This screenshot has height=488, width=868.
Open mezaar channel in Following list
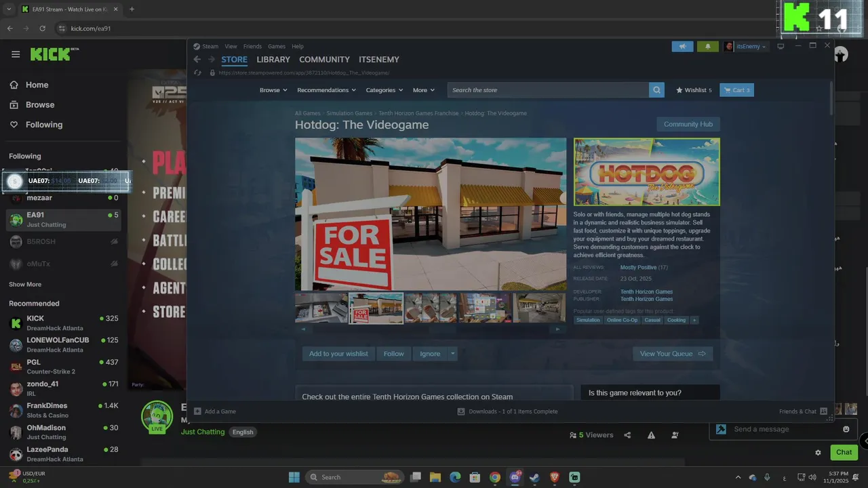(x=64, y=198)
